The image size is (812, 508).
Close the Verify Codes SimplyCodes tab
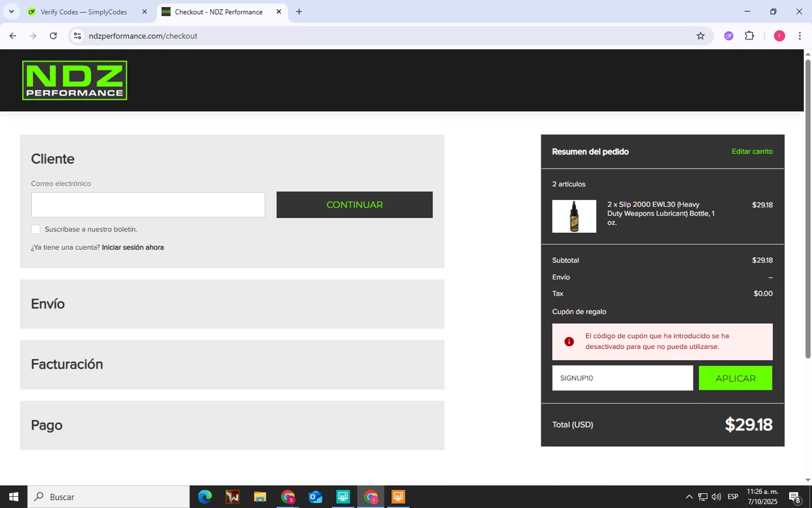[145, 11]
